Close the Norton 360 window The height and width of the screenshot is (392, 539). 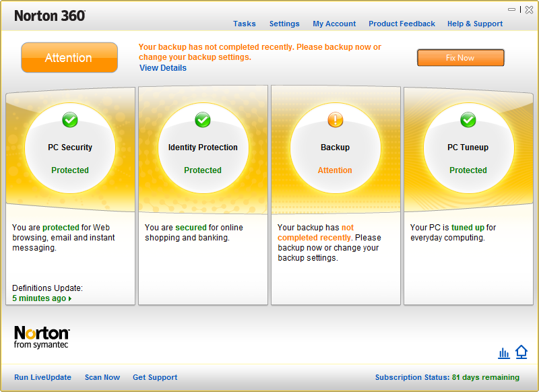(530, 9)
